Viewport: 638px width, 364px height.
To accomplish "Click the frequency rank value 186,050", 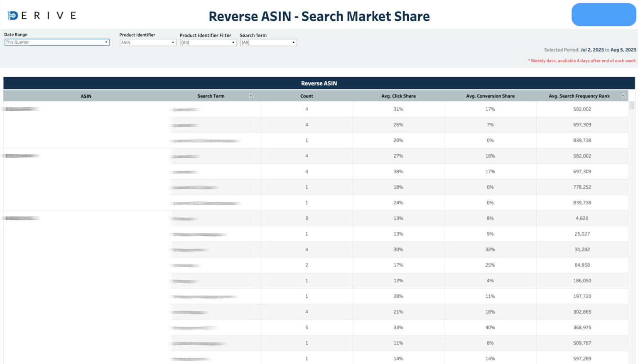I will [x=582, y=281].
